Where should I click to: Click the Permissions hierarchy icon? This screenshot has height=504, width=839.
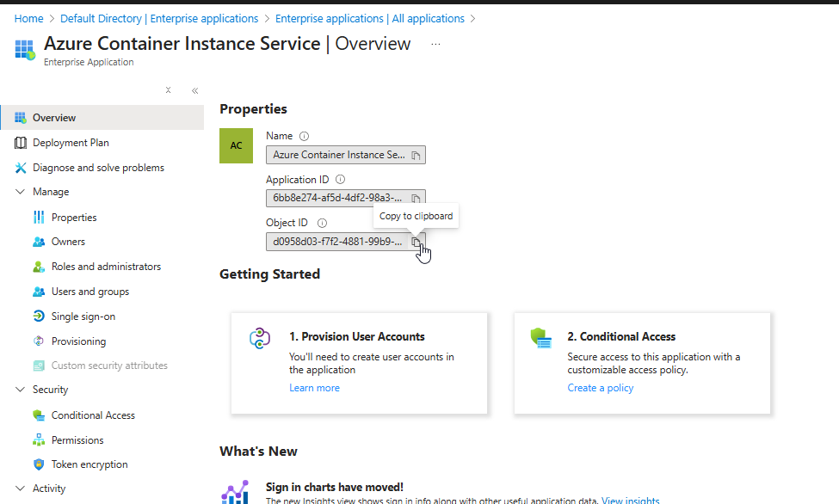click(39, 439)
